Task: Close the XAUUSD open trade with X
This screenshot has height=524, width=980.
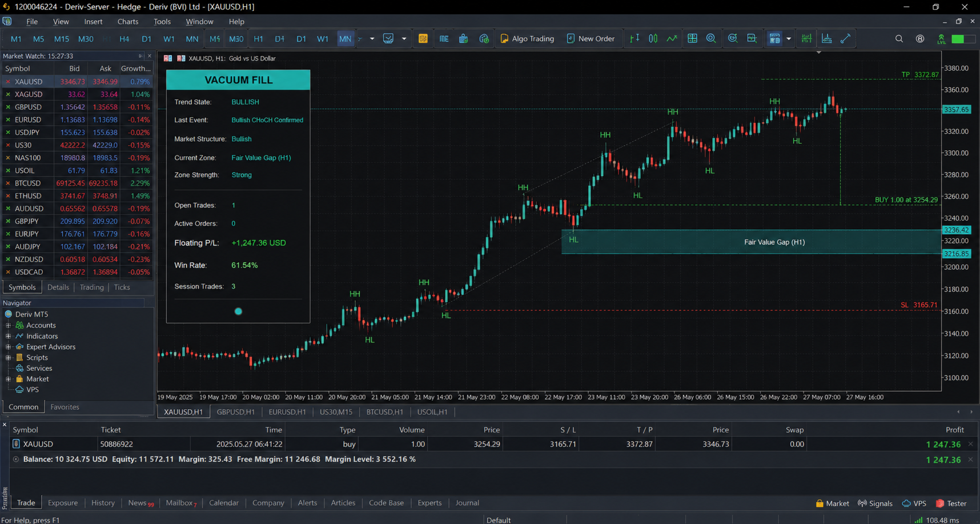Action: (970, 444)
